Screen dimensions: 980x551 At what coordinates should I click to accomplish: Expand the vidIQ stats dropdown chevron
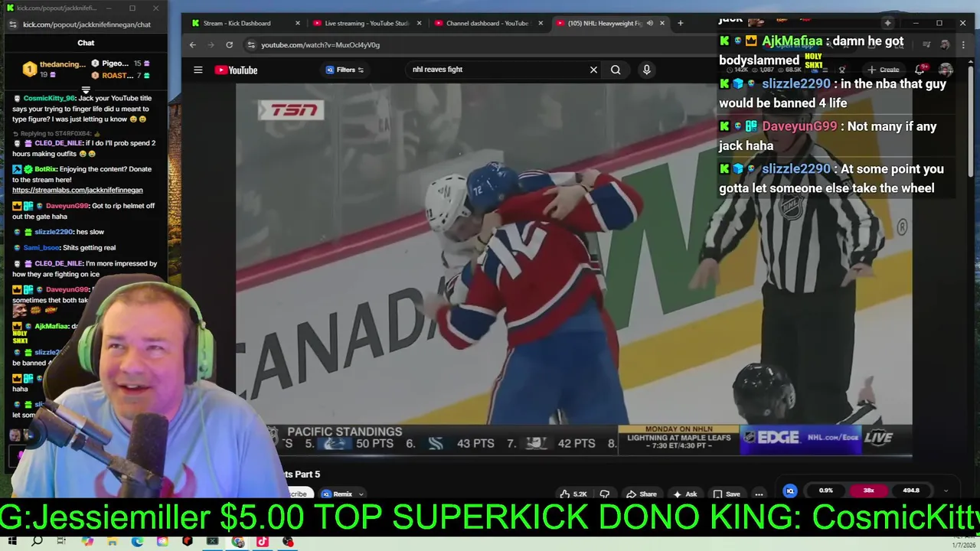coord(946,491)
